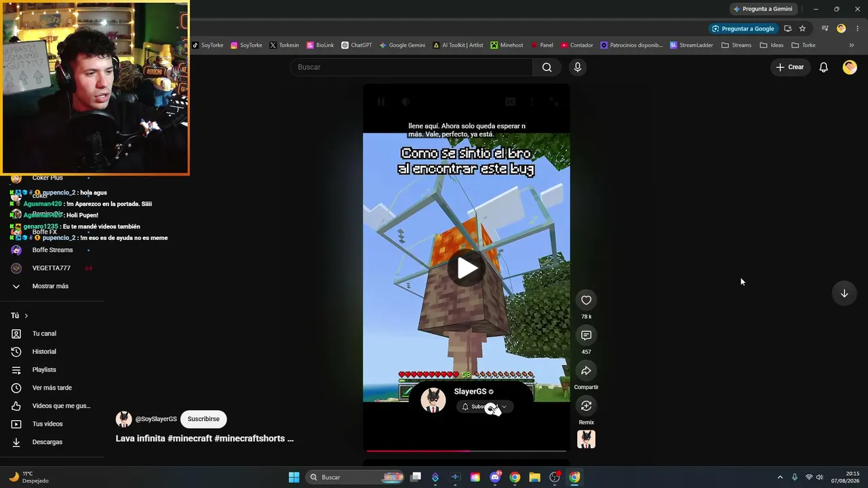Click the YouTube Buscar search field

coord(412,67)
